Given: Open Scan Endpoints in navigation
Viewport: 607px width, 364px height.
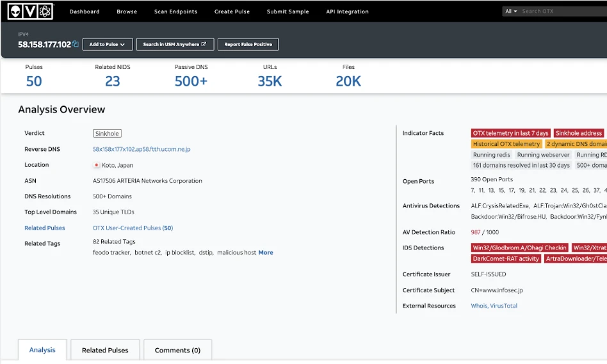Looking at the screenshot, I should (175, 12).
